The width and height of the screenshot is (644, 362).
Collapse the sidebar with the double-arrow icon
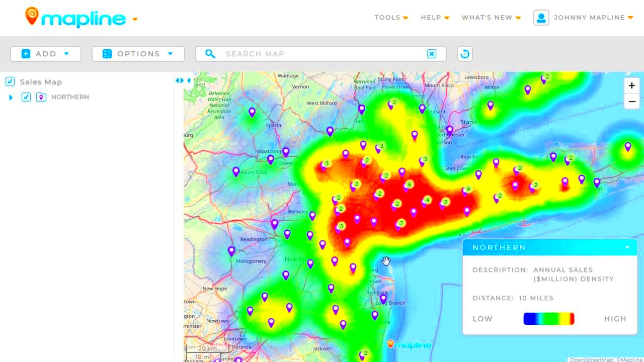coord(180,80)
